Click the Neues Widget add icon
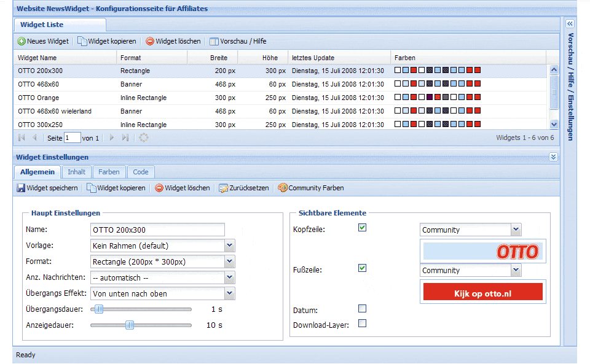 [x=22, y=42]
